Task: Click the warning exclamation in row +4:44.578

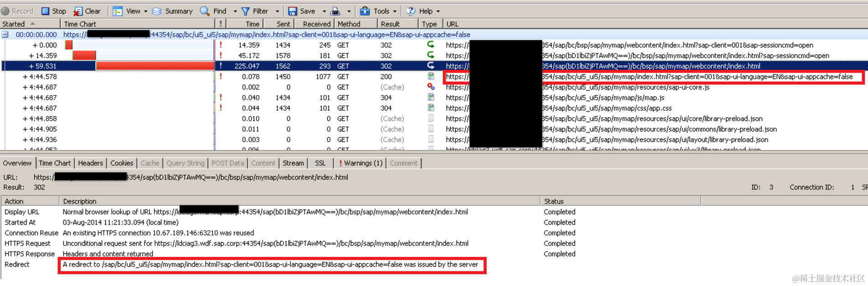Action: pyautogui.click(x=221, y=76)
